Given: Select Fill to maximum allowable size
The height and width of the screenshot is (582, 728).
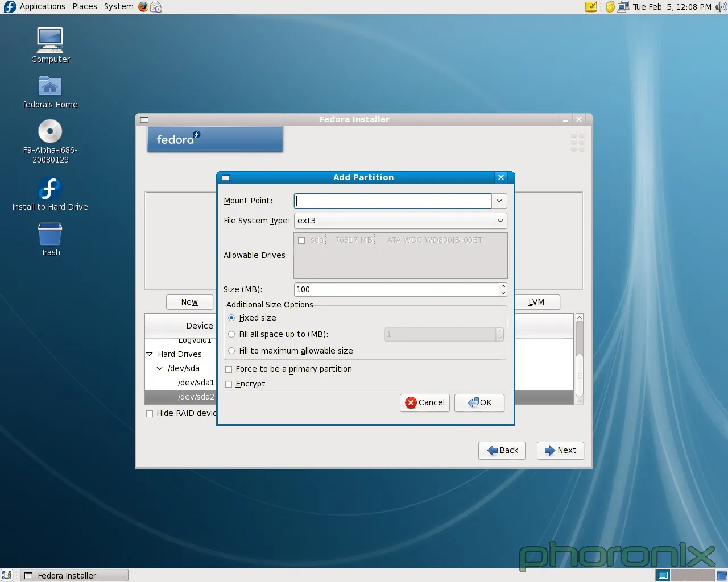Looking at the screenshot, I should 231,351.
